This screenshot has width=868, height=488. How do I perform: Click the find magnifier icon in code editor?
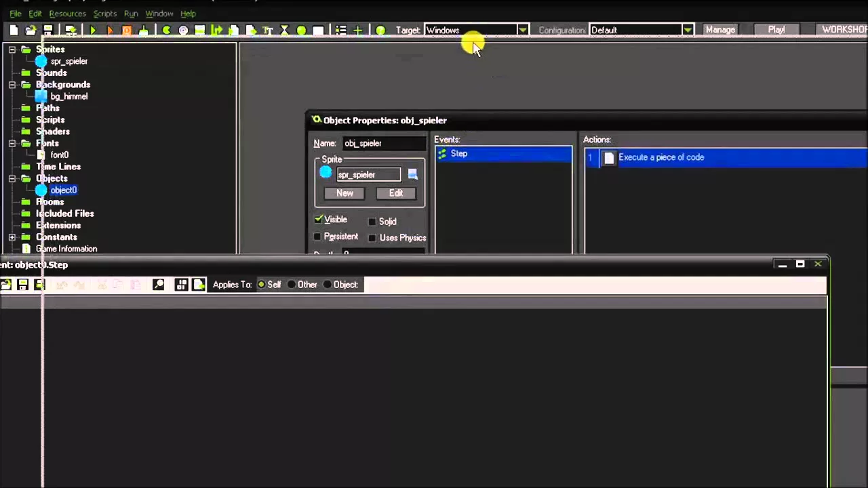[x=158, y=285]
